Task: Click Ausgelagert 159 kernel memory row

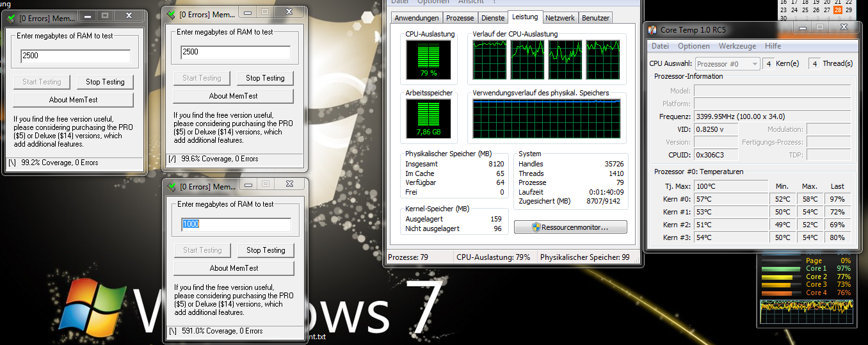Action: (454, 219)
